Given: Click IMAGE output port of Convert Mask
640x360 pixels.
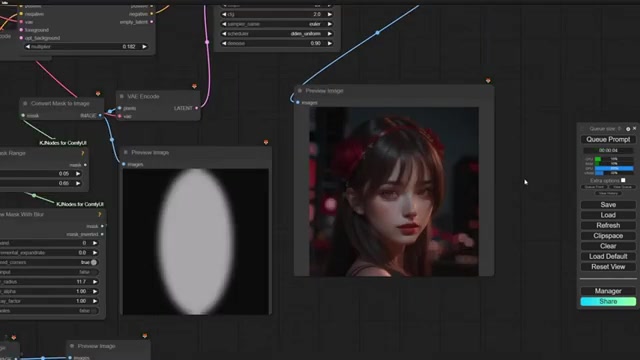Looking at the screenshot, I should coord(100,116).
